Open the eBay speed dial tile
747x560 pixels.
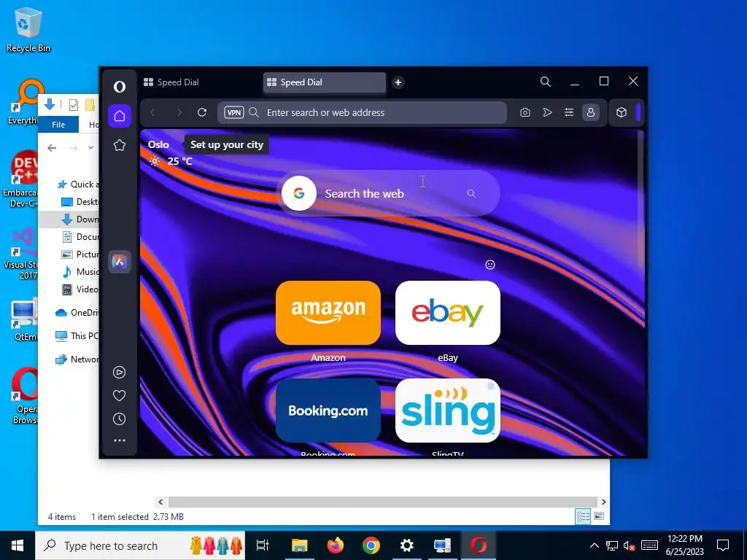[x=448, y=313]
